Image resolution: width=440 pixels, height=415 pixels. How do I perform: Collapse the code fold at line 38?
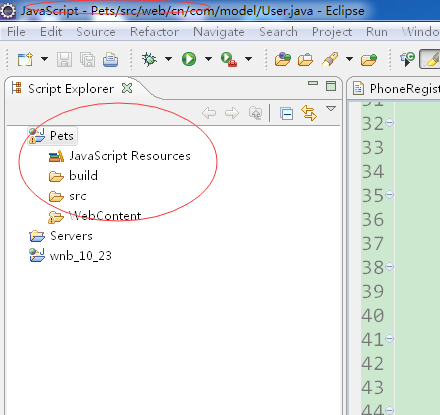tap(389, 266)
